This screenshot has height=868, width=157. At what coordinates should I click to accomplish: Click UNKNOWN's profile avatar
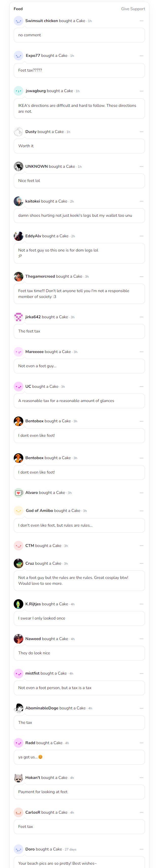(x=19, y=166)
